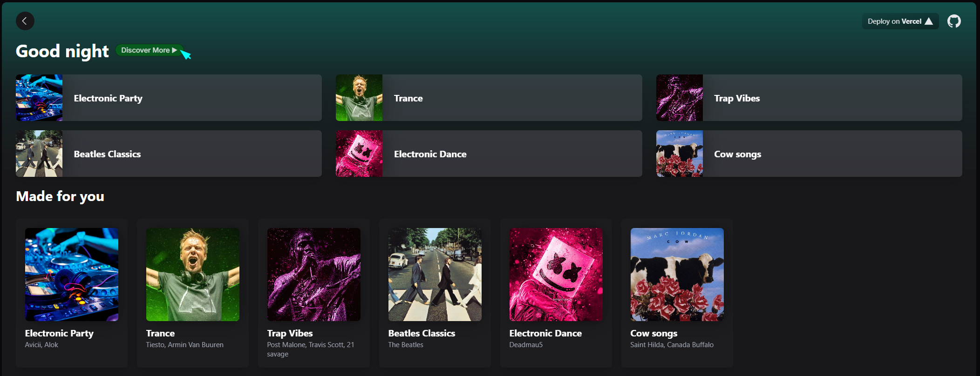The width and height of the screenshot is (980, 376).
Task: Click the Electronic Dance card title
Action: 545,334
